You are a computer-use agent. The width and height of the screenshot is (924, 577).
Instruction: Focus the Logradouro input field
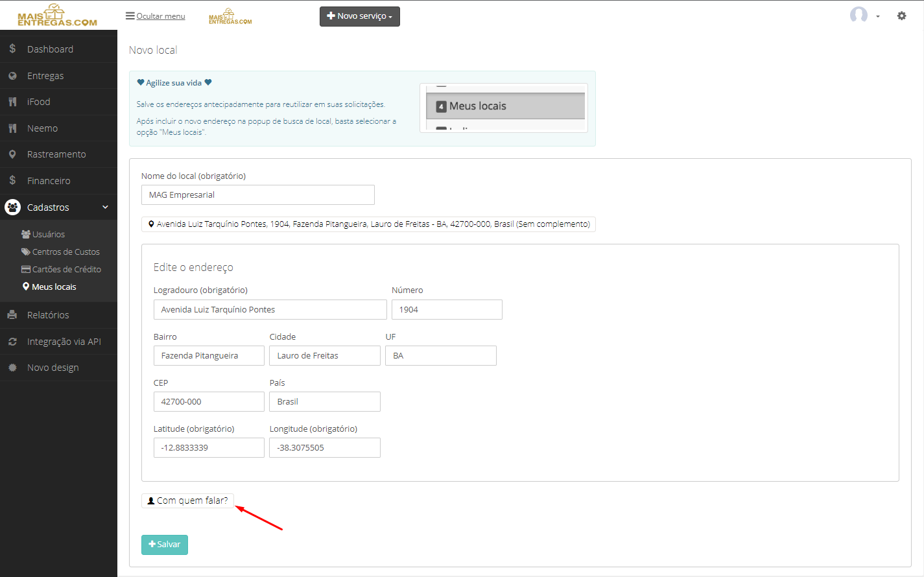point(270,310)
